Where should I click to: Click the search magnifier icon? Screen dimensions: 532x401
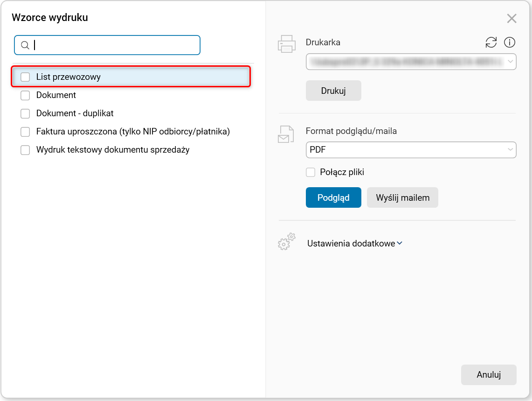(x=25, y=45)
